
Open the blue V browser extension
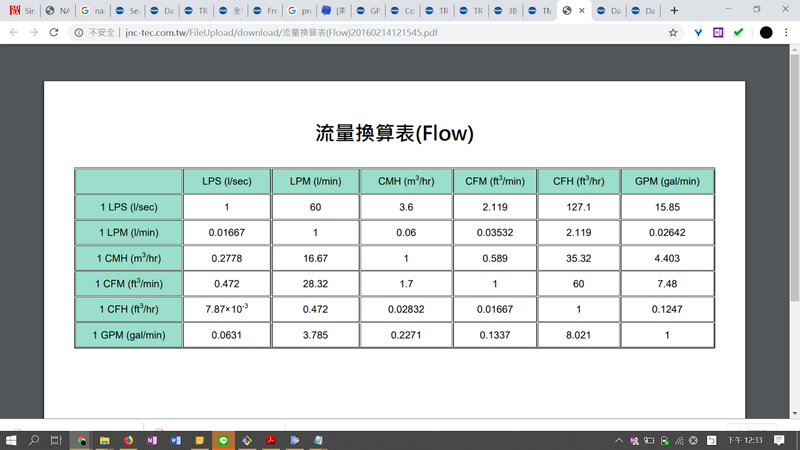pyautogui.click(x=698, y=33)
